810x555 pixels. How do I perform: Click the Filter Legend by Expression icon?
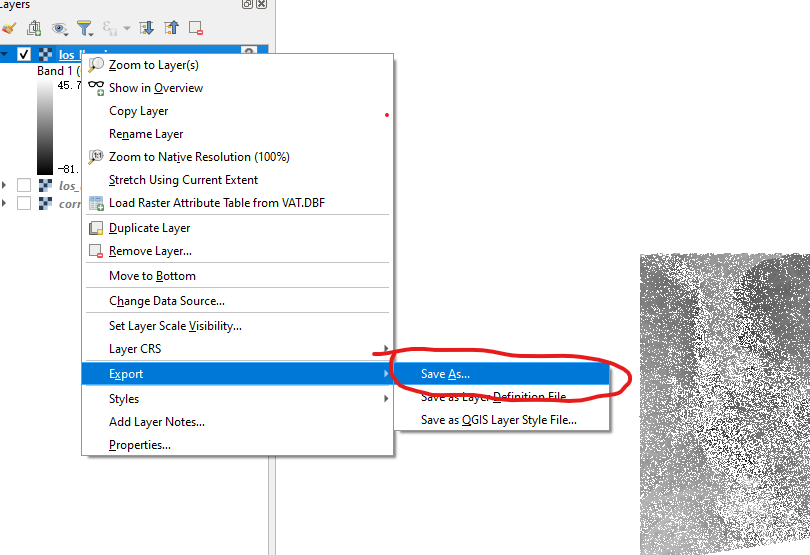[x=110, y=28]
